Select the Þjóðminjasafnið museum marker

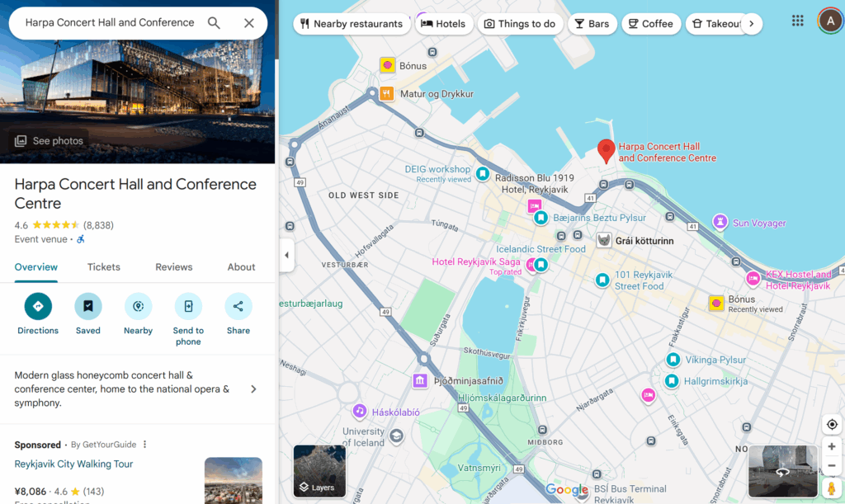(420, 381)
